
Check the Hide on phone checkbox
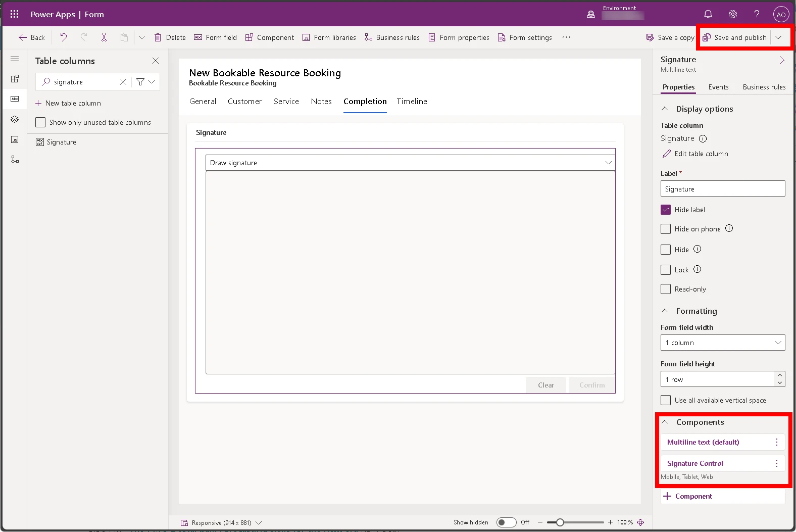pos(666,229)
